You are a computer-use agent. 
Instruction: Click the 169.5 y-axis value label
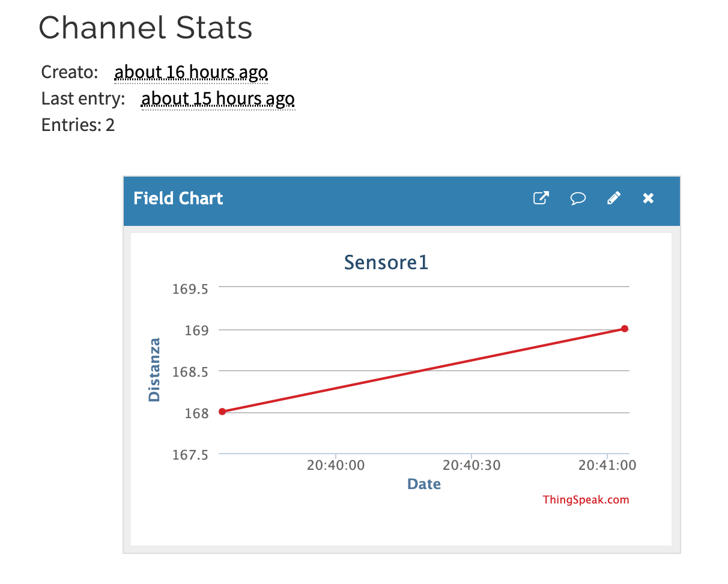click(x=190, y=289)
